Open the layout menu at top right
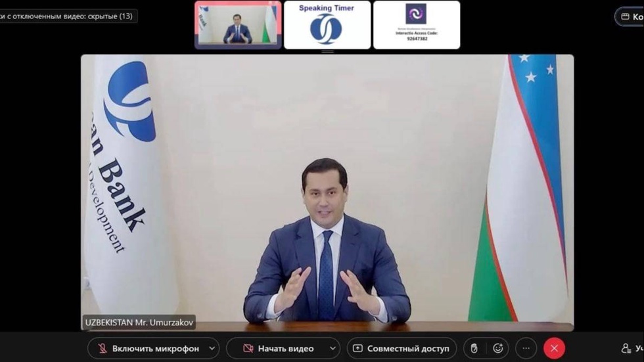The image size is (644, 362). [629, 16]
